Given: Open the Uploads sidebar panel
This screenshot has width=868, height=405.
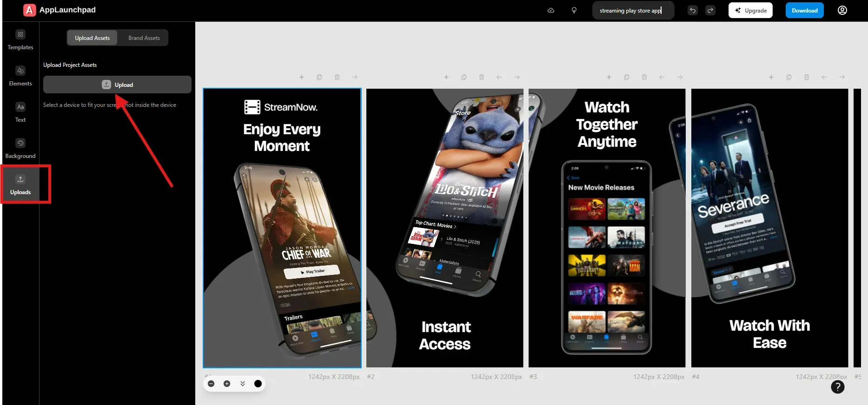Looking at the screenshot, I should tap(20, 185).
